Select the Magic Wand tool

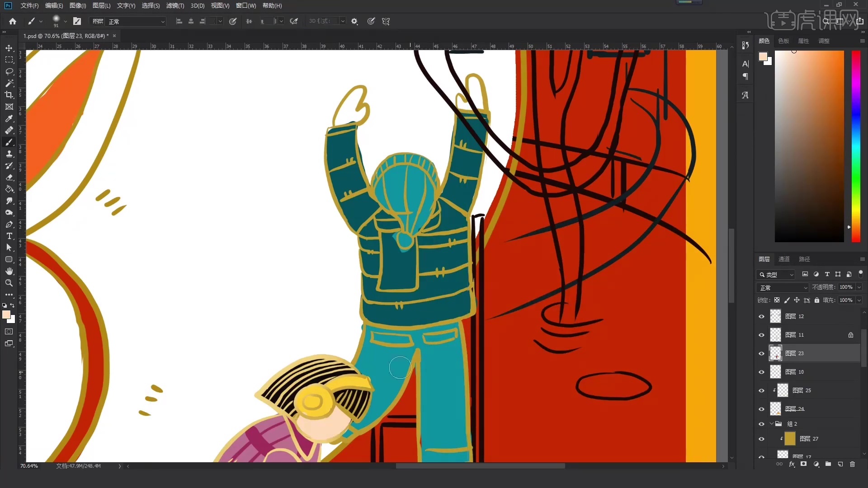tap(9, 83)
